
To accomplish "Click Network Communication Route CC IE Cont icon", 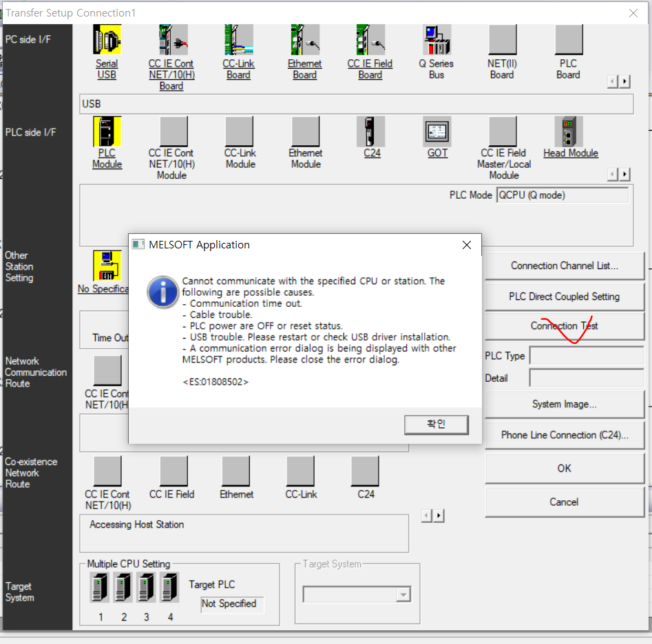I will [107, 370].
